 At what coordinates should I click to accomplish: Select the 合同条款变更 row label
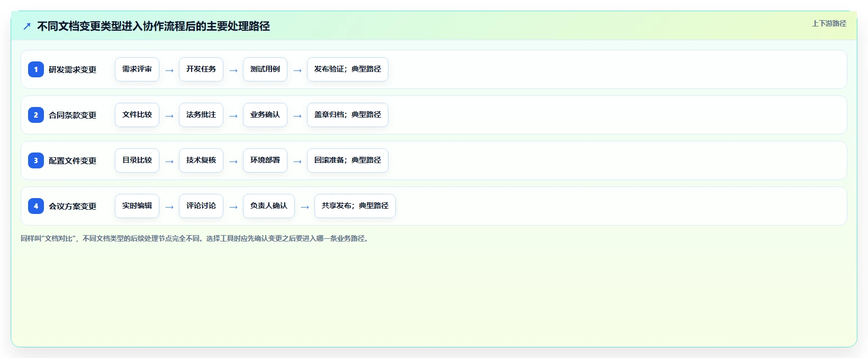(73, 115)
